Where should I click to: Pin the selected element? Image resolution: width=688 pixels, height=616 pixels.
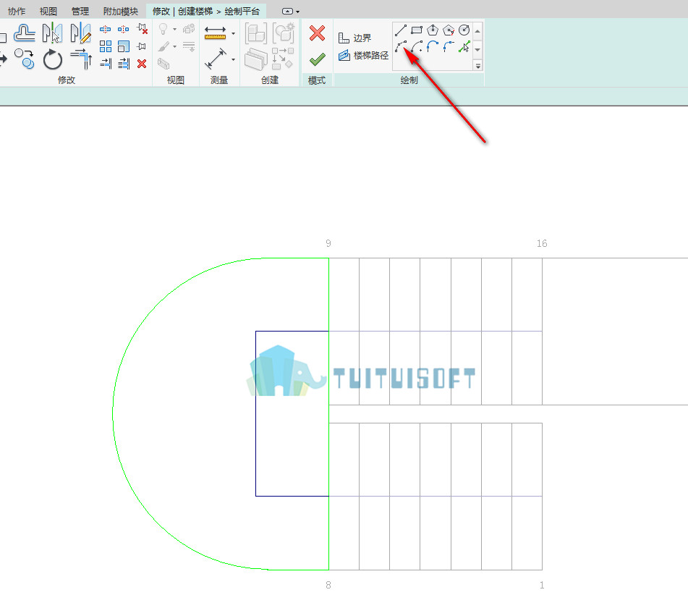coord(141,46)
